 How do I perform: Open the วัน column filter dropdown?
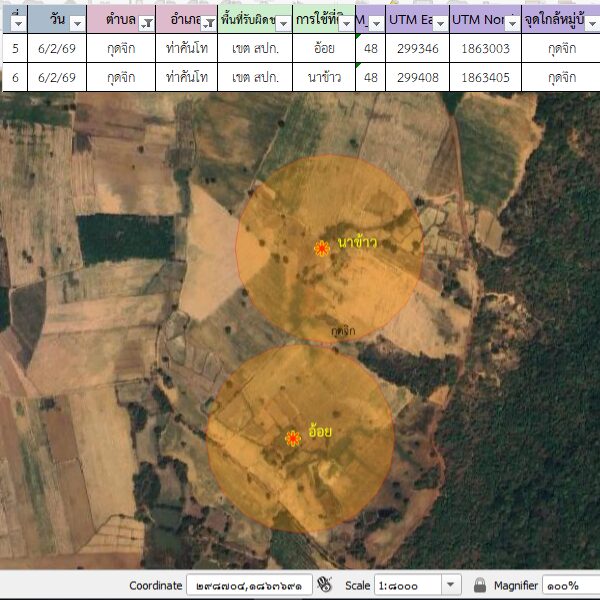pyautogui.click(x=77, y=21)
